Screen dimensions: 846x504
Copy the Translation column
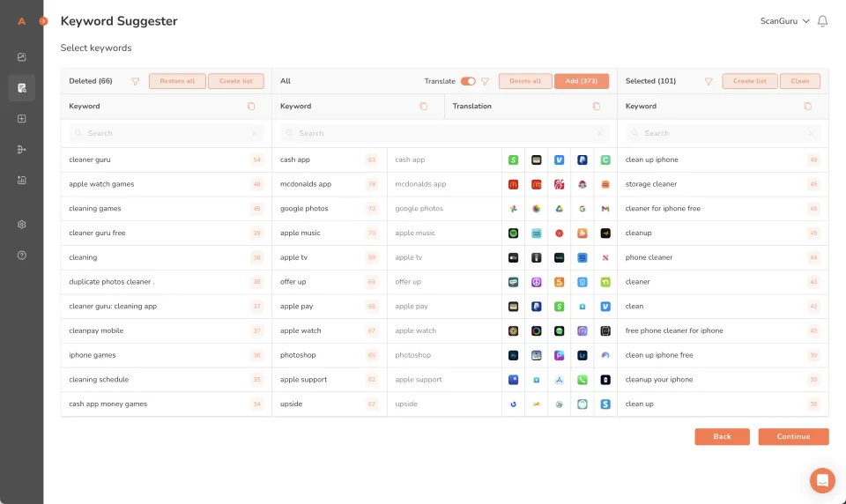(597, 107)
